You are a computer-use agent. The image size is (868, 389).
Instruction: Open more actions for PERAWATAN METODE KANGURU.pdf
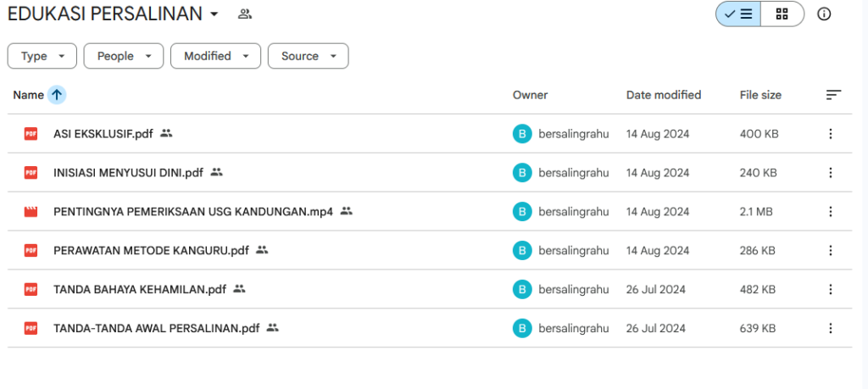830,251
